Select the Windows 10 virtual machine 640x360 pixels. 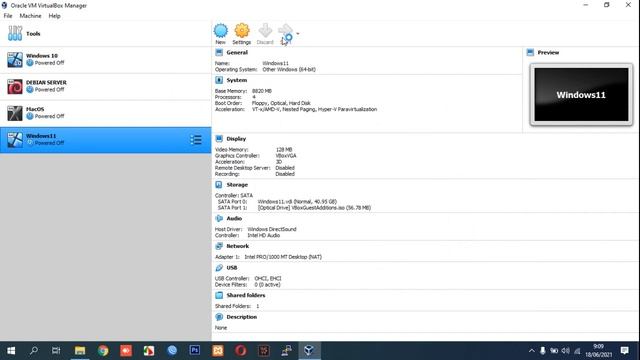pos(105,60)
